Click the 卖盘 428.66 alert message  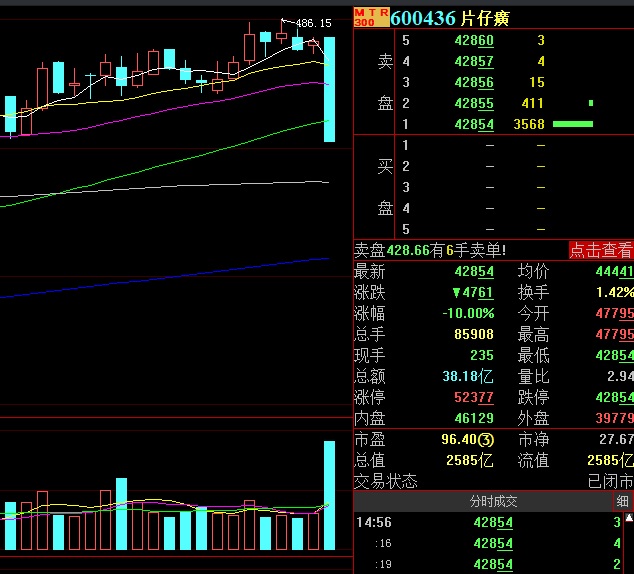[x=430, y=250]
